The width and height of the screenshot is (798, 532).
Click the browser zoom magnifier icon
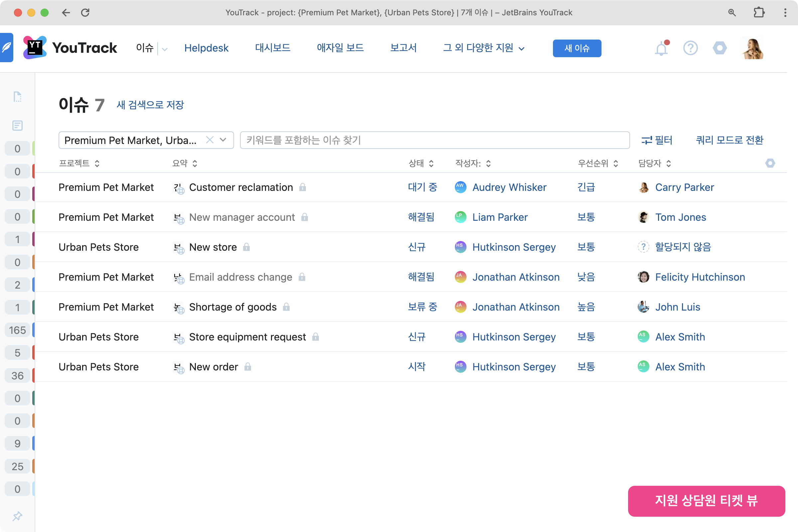(732, 13)
